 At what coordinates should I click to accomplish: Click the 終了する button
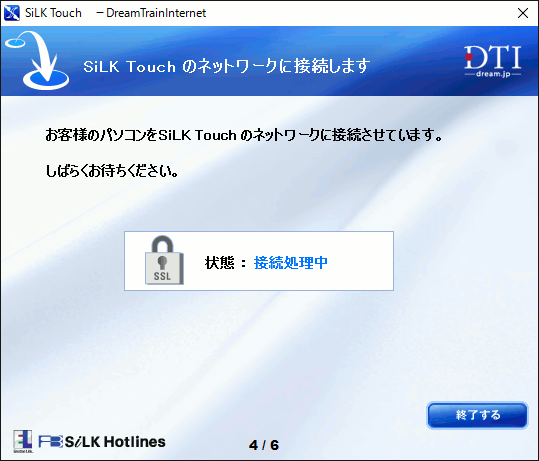pos(477,415)
